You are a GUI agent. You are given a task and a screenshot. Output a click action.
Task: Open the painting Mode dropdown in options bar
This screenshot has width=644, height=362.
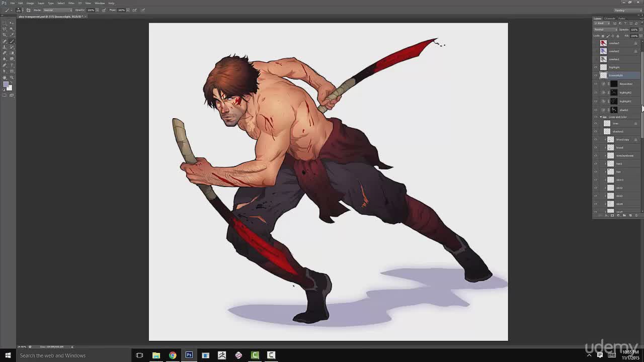tap(58, 10)
